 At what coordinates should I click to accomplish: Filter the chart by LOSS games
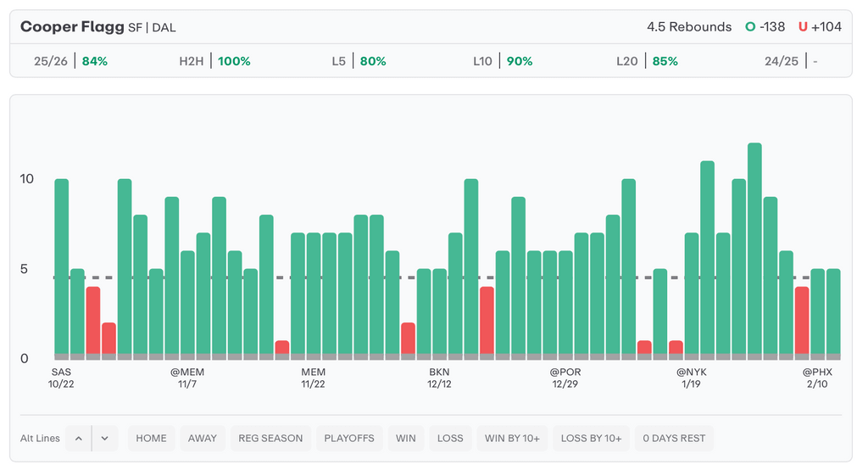point(450,439)
